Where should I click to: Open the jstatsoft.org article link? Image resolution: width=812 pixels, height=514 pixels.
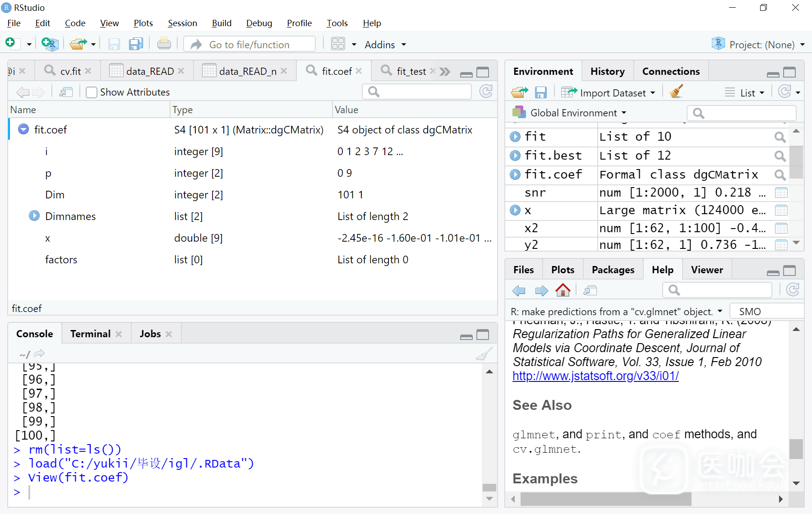pyautogui.click(x=595, y=376)
